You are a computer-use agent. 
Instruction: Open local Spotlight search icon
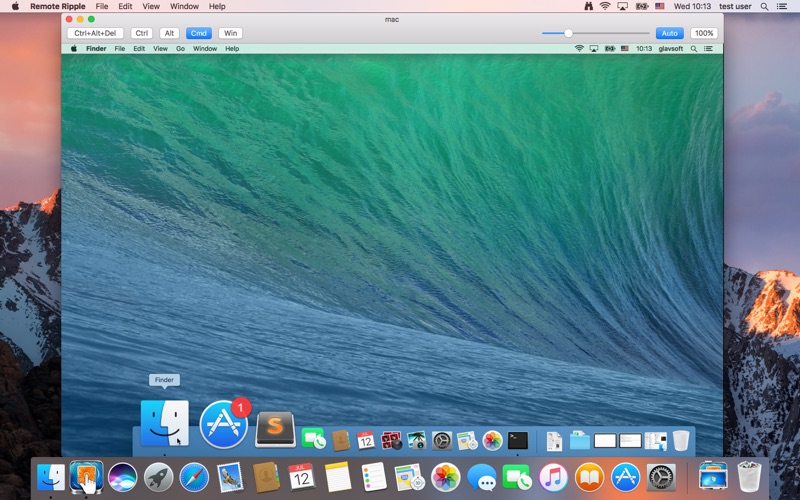764,6
